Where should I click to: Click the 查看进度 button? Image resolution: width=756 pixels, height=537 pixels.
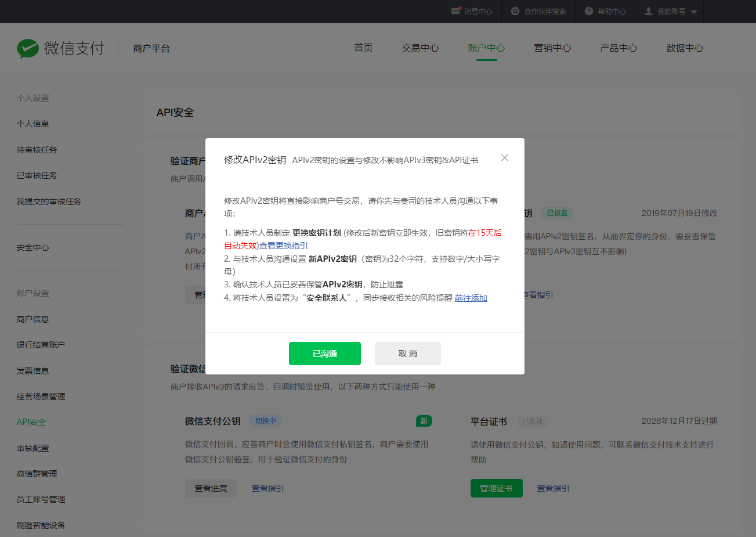coord(211,488)
